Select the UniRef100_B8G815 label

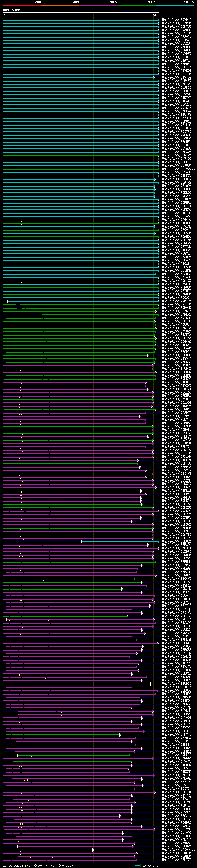177,410
